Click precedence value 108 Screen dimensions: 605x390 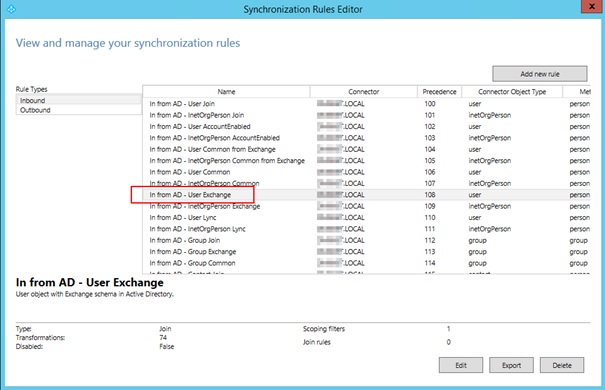click(430, 195)
